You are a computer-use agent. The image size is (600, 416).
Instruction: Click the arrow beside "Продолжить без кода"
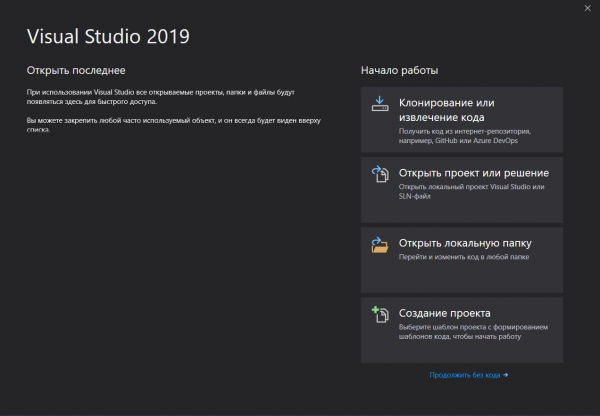(x=506, y=375)
